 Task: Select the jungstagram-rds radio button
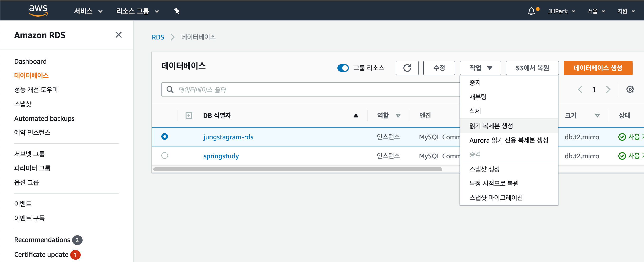(x=164, y=136)
